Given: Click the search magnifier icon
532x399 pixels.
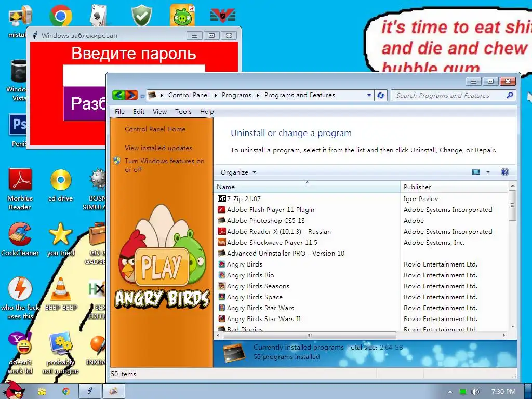Looking at the screenshot, I should click(510, 96).
